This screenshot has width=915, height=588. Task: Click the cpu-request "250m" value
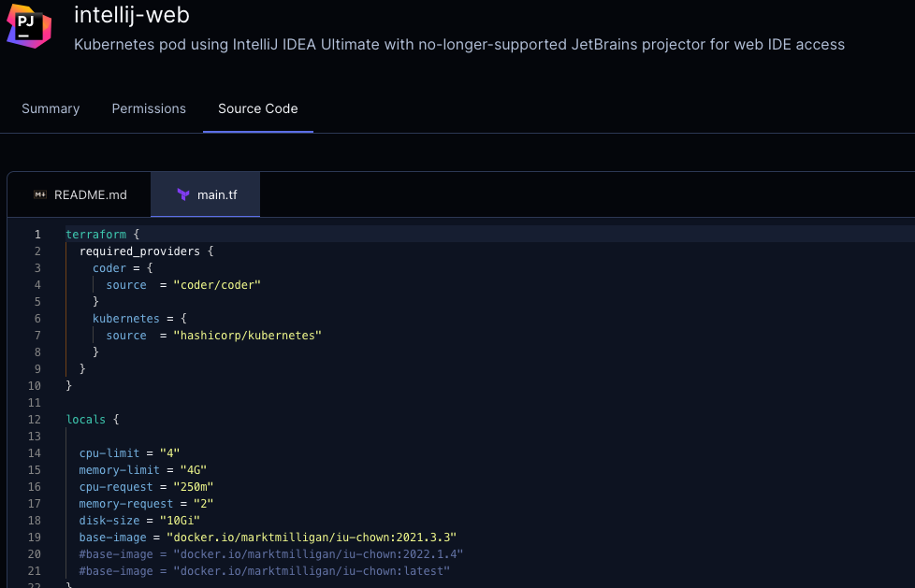tap(193, 486)
